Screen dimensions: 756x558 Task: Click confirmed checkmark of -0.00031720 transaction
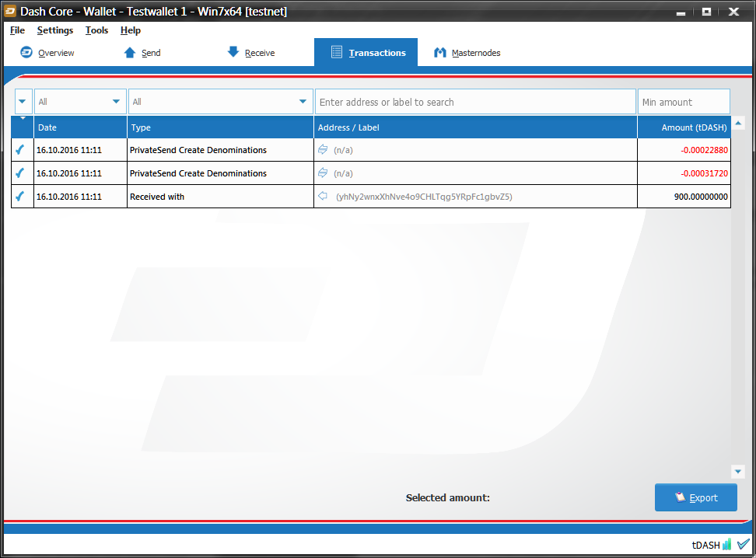(x=20, y=173)
